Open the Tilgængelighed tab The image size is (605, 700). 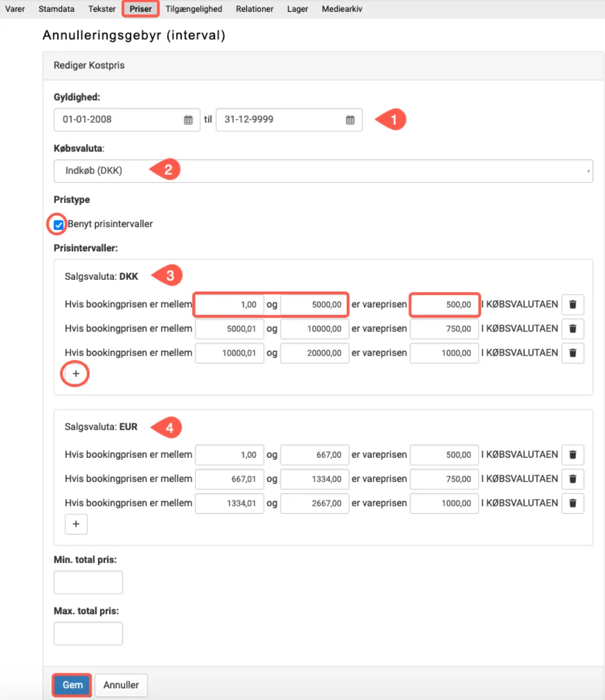pyautogui.click(x=194, y=9)
